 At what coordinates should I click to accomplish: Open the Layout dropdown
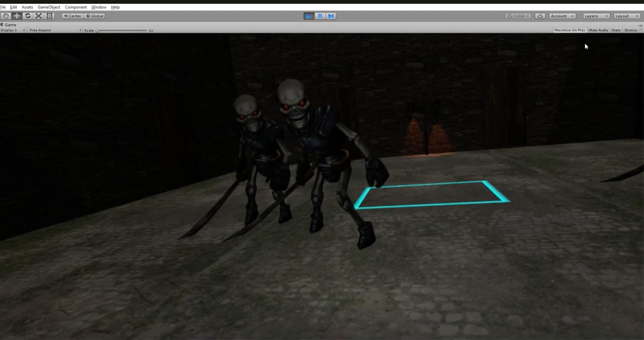click(627, 16)
